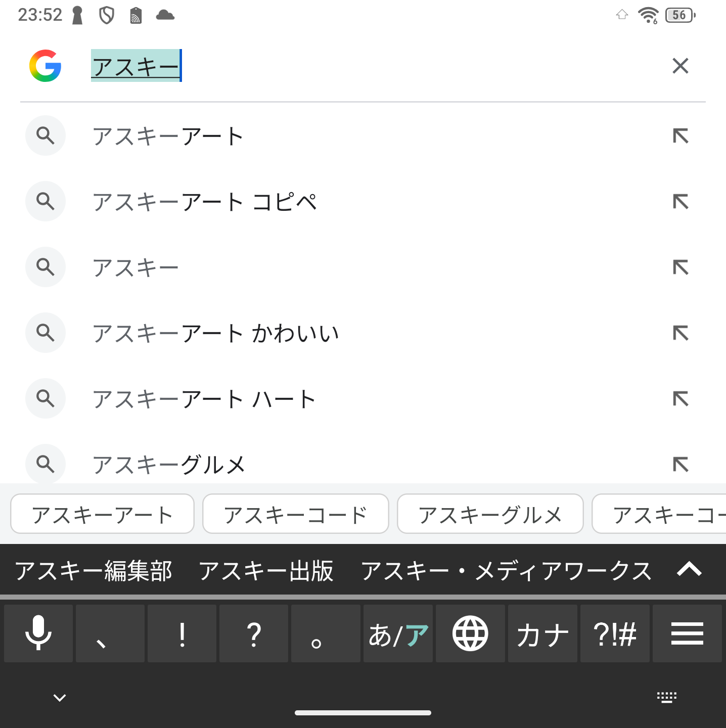This screenshot has height=728, width=726.
Task: Choose the アスキー編集部 keyboard candidate
Action: (x=94, y=571)
